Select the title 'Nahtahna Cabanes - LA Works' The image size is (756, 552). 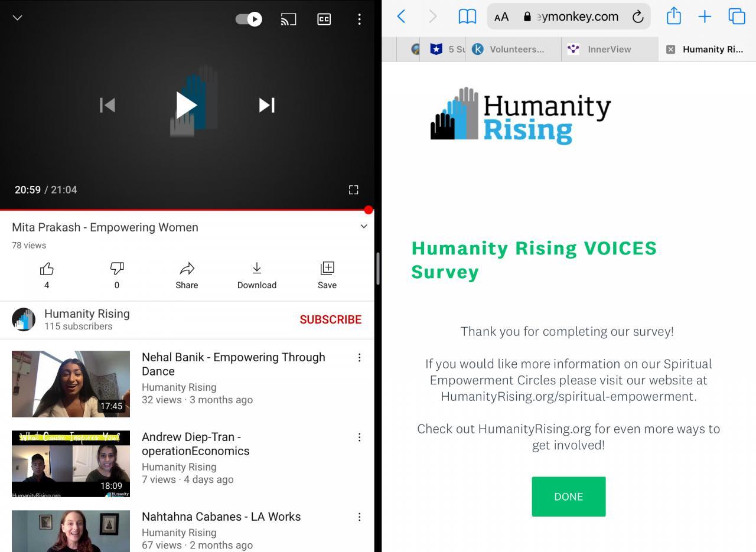221,517
